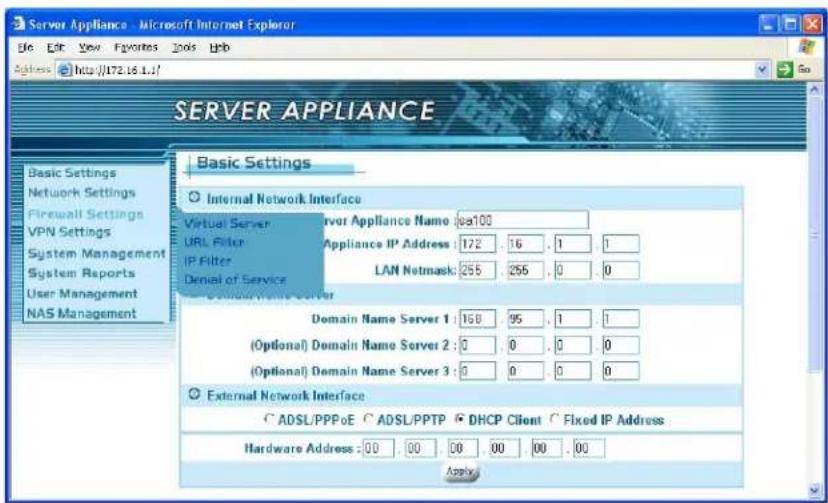Click the Apply button
The image size is (828, 503).
[x=461, y=472]
